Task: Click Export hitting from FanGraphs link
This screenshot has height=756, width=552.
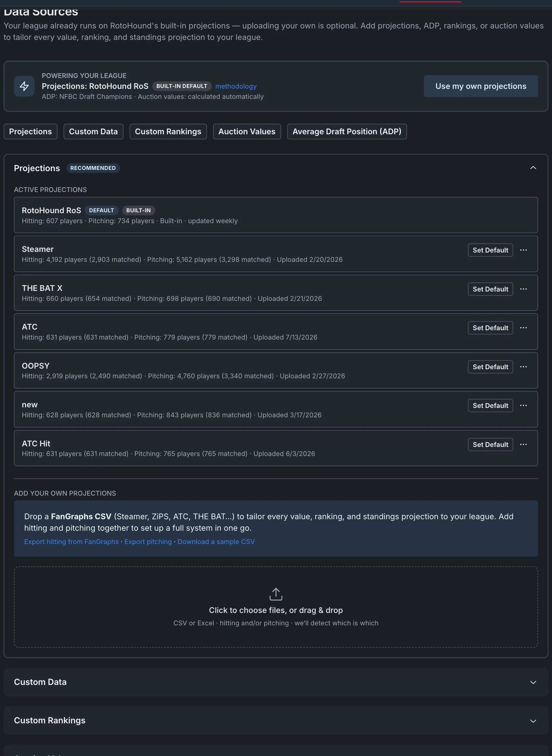Action: [71, 542]
